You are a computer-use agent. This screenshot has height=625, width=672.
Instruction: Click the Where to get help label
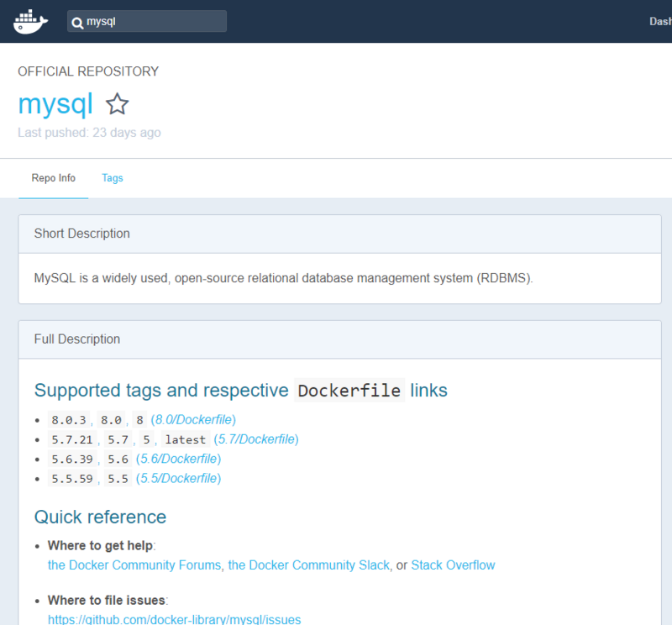pyautogui.click(x=100, y=545)
